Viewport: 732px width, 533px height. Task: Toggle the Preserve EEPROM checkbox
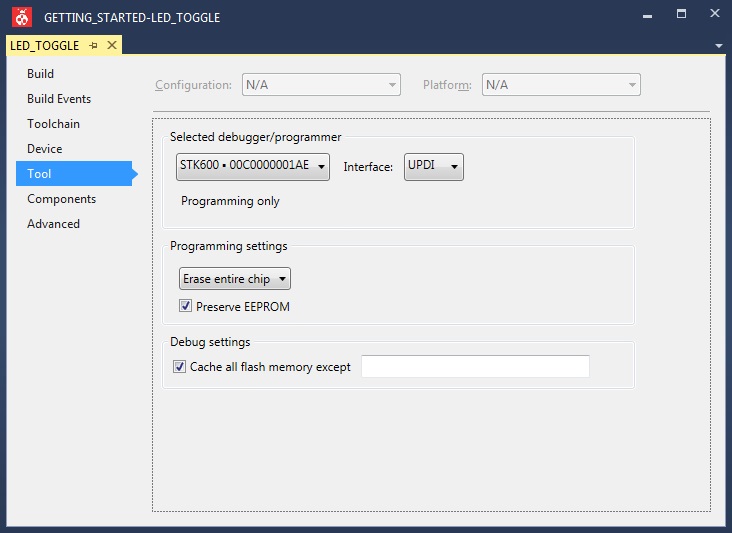(x=186, y=307)
